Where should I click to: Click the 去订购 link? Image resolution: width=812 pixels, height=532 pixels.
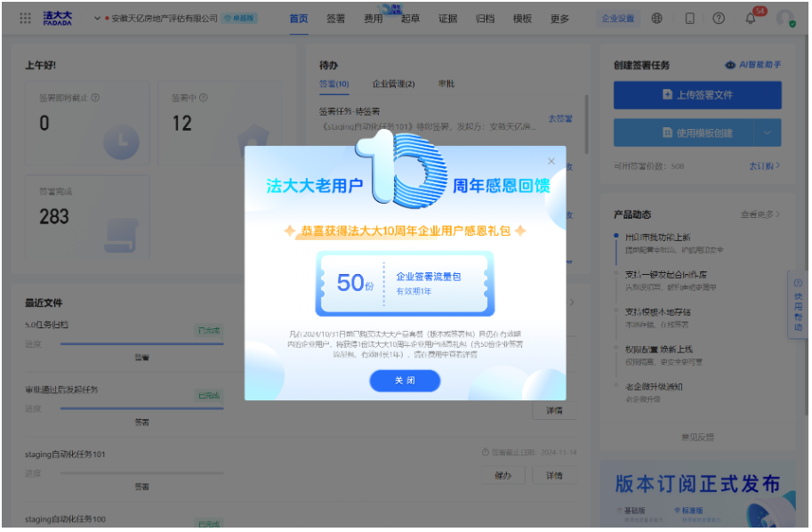coord(766,166)
